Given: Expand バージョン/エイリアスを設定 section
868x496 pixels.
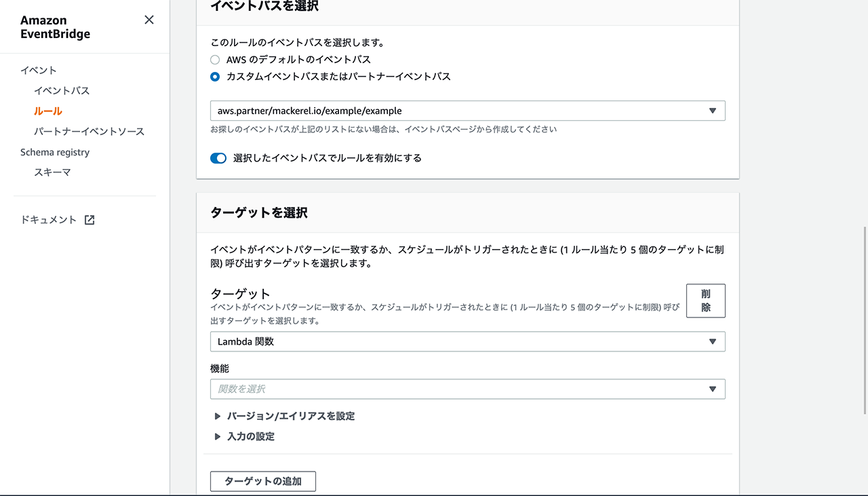Looking at the screenshot, I should (284, 416).
